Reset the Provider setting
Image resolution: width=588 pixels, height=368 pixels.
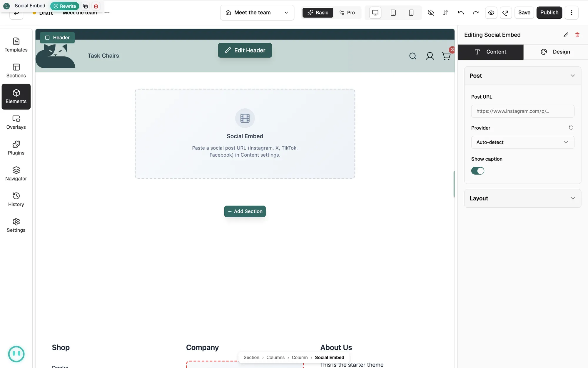(x=571, y=127)
